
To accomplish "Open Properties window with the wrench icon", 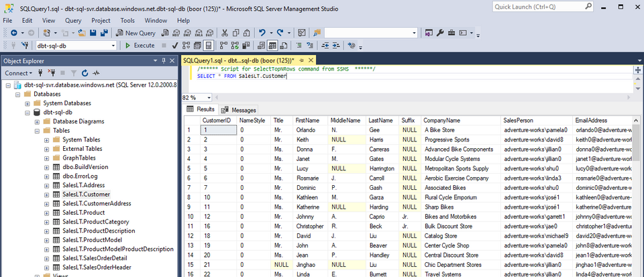I will click(x=440, y=32).
